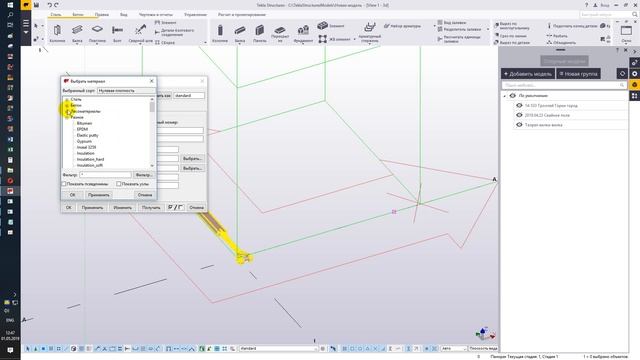
Task: Click into the filter text field
Action: [x=105, y=175]
